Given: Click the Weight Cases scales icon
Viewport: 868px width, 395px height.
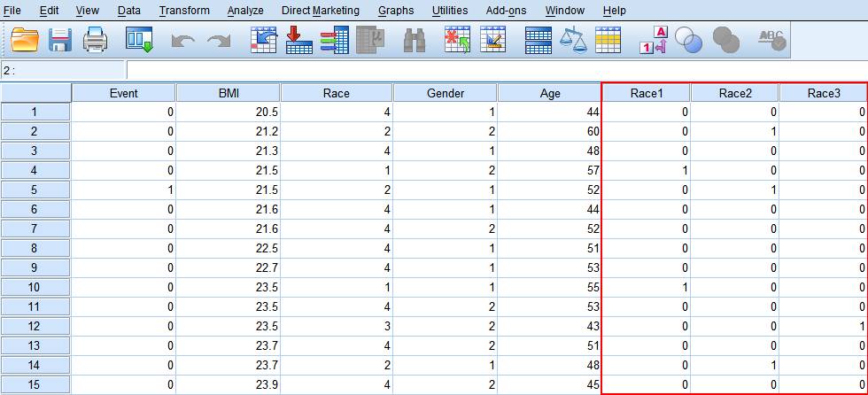Looking at the screenshot, I should [575, 40].
